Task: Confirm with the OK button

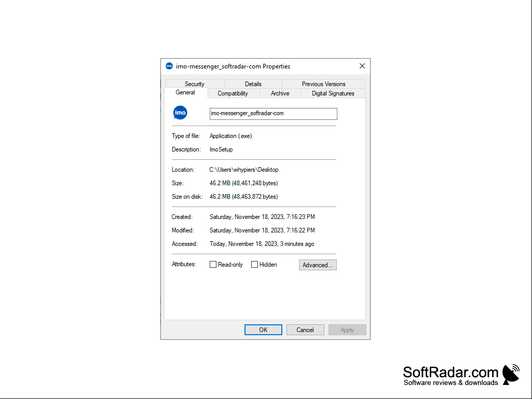Action: [263, 330]
